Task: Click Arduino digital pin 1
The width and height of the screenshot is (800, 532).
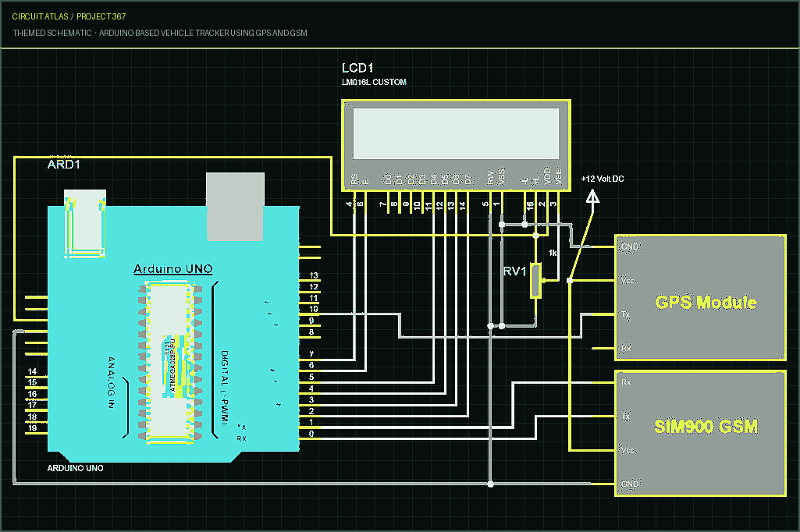Action: (311, 422)
